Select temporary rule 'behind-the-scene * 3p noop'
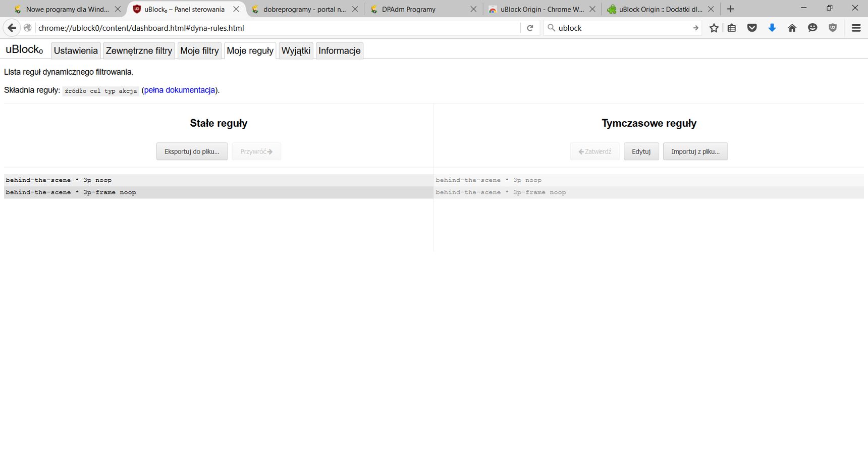The width and height of the screenshot is (868, 466). pyautogui.click(x=649, y=180)
